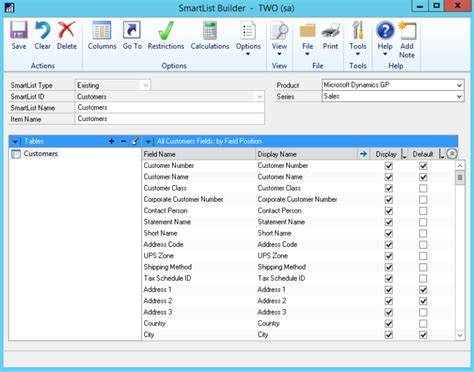Click the SmartList Builder app icon in the title bar
The height and width of the screenshot is (372, 474).
pyautogui.click(x=9, y=7)
